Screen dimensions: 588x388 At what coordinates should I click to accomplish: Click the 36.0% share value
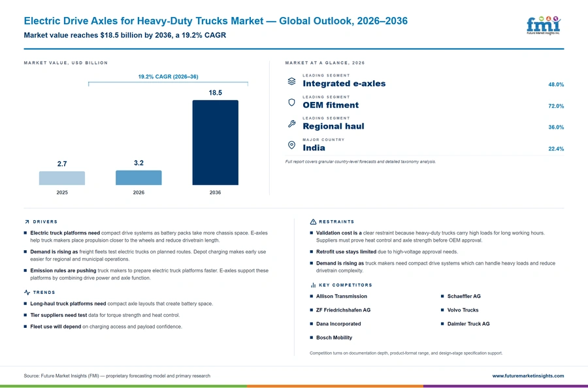556,127
